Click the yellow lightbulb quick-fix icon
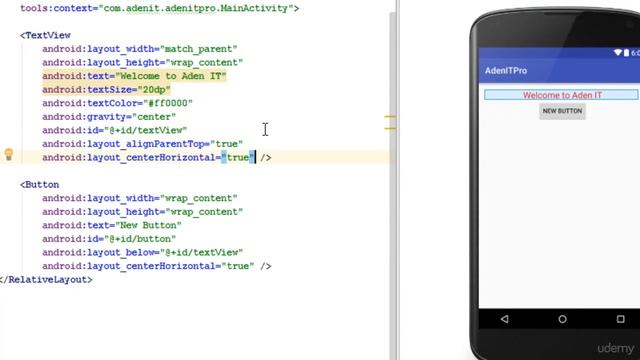Viewport: 640px width, 360px height. point(9,154)
